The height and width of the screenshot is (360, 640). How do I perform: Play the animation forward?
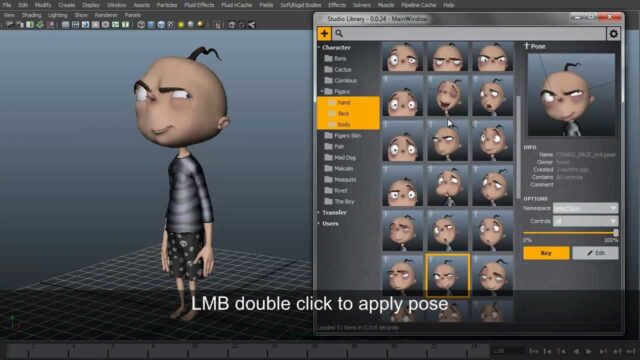[589, 351]
